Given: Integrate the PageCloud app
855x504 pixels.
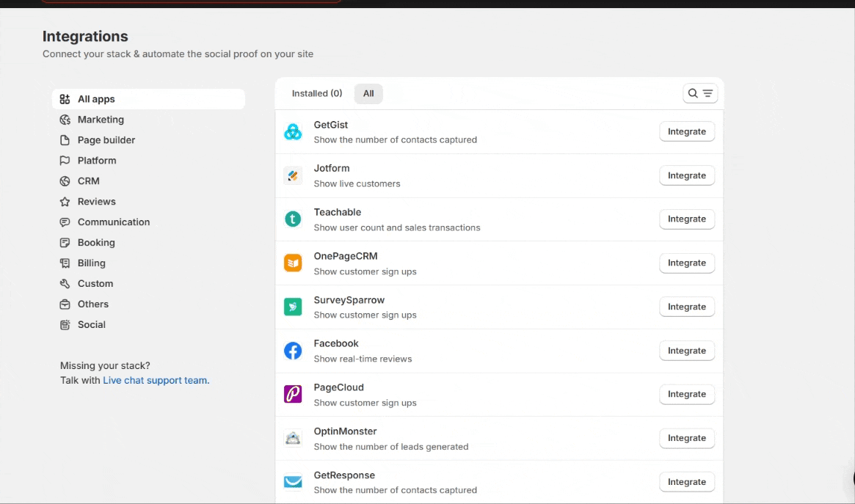Looking at the screenshot, I should click(686, 394).
